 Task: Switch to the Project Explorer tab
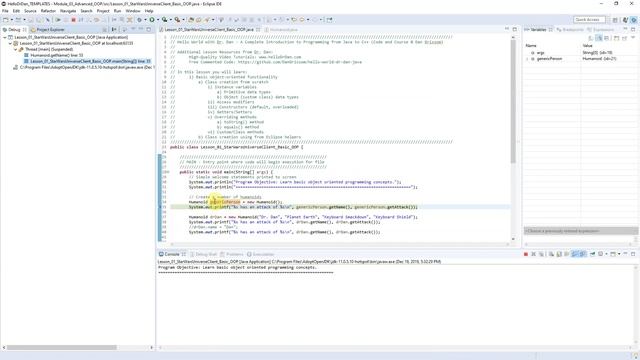pyautogui.click(x=47, y=29)
